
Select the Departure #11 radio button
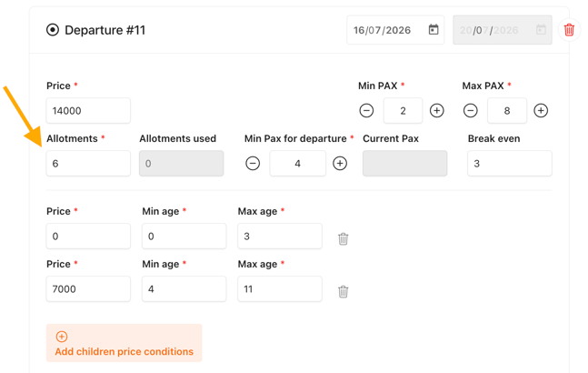click(53, 30)
